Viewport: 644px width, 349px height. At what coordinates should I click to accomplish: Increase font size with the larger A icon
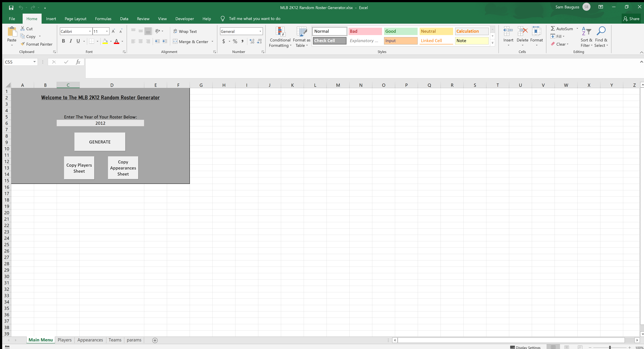113,31
